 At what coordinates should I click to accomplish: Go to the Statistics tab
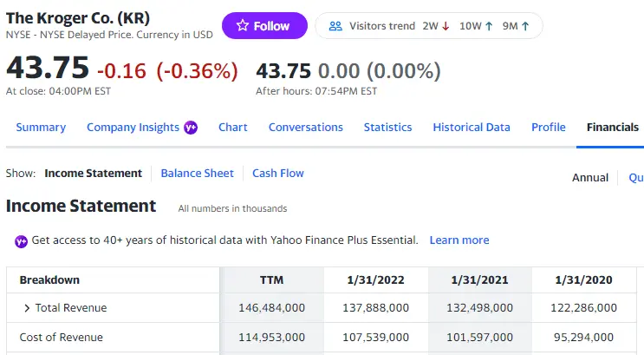click(x=387, y=128)
